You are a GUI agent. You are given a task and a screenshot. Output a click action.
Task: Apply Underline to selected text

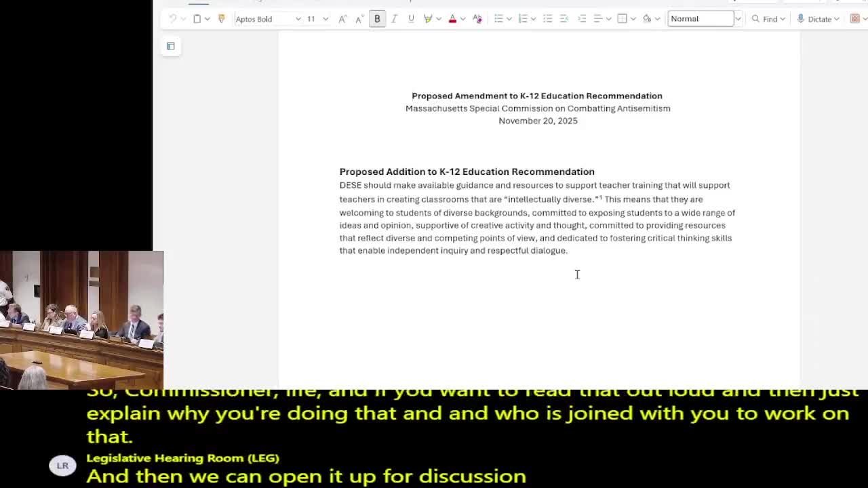(411, 18)
